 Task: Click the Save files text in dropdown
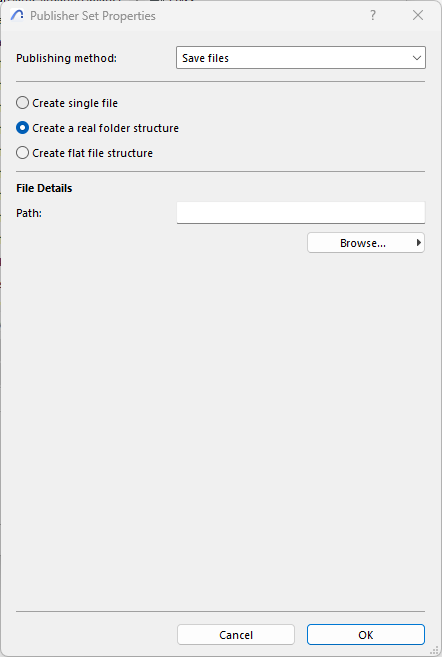[x=205, y=58]
